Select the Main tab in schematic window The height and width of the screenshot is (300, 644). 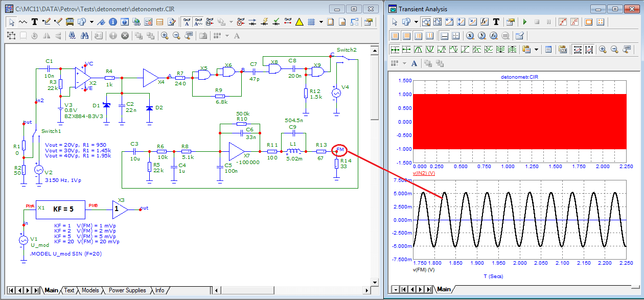[x=51, y=290]
